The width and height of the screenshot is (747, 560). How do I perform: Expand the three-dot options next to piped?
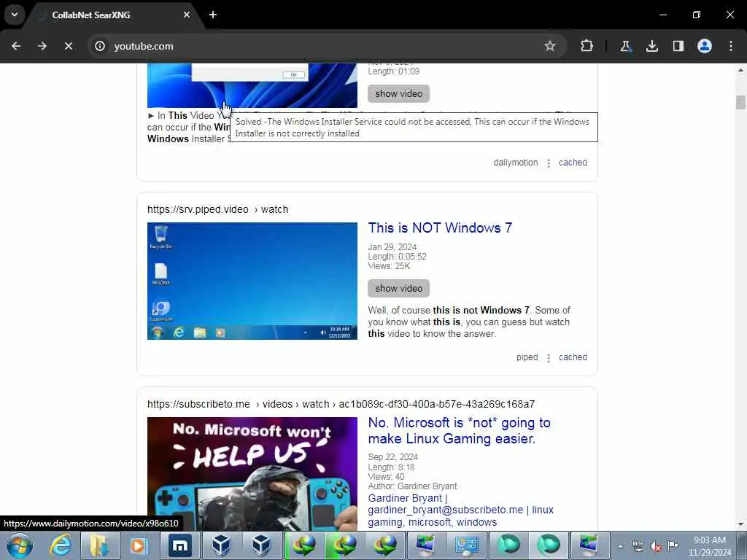(x=549, y=358)
